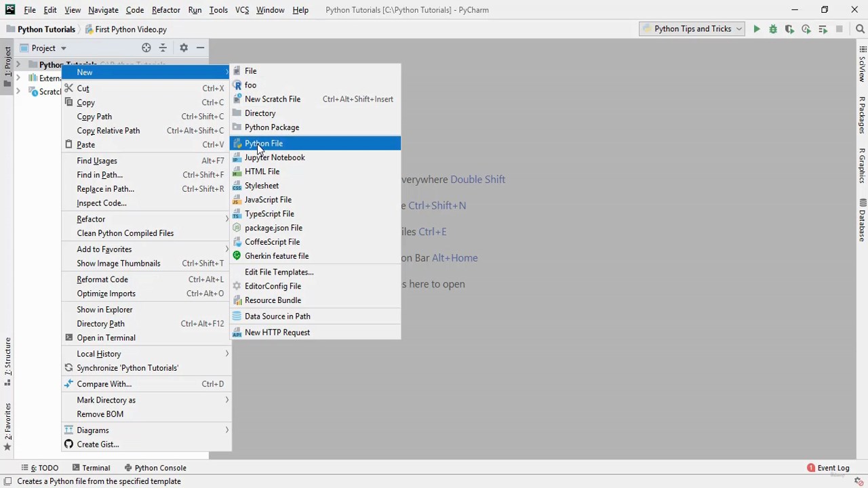Open the Database side panel

[862, 220]
